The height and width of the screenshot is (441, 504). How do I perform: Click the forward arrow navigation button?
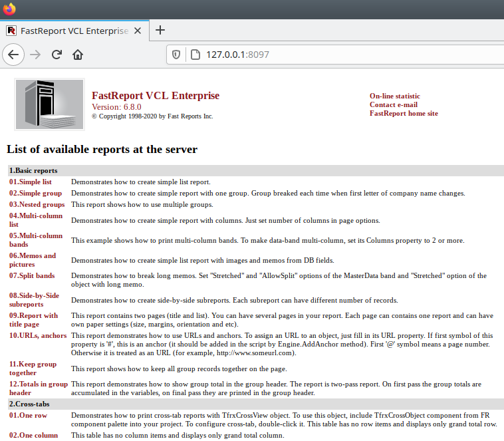[35, 55]
